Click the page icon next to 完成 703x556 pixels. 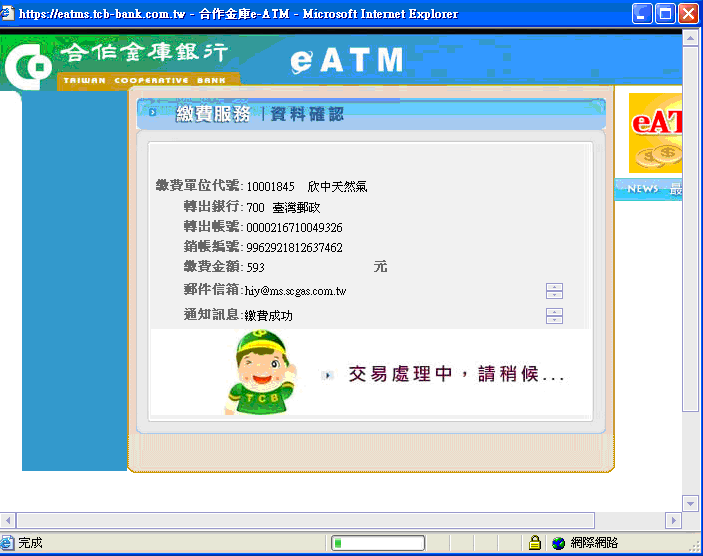point(8,543)
